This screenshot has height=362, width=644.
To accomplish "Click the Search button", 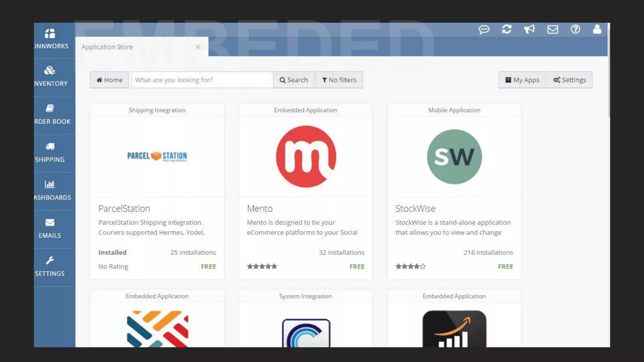I will (293, 80).
